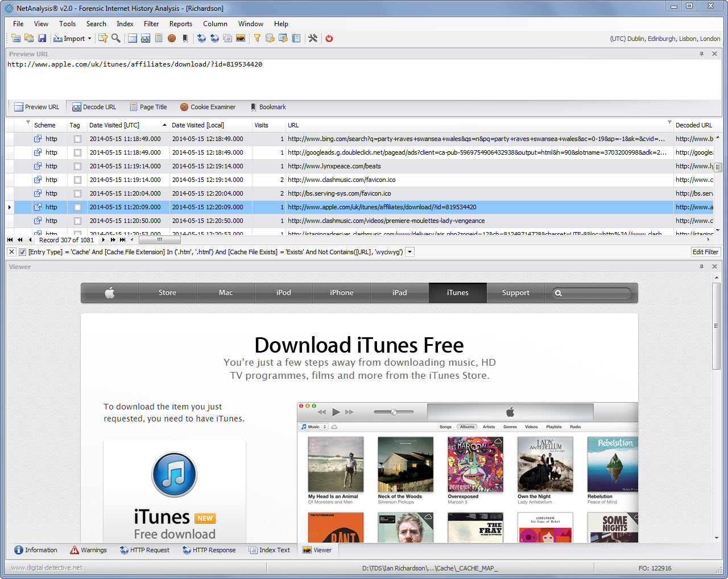Click the magnifying glass Find icon
Screen dimensions: 728x579
(x=116, y=38)
